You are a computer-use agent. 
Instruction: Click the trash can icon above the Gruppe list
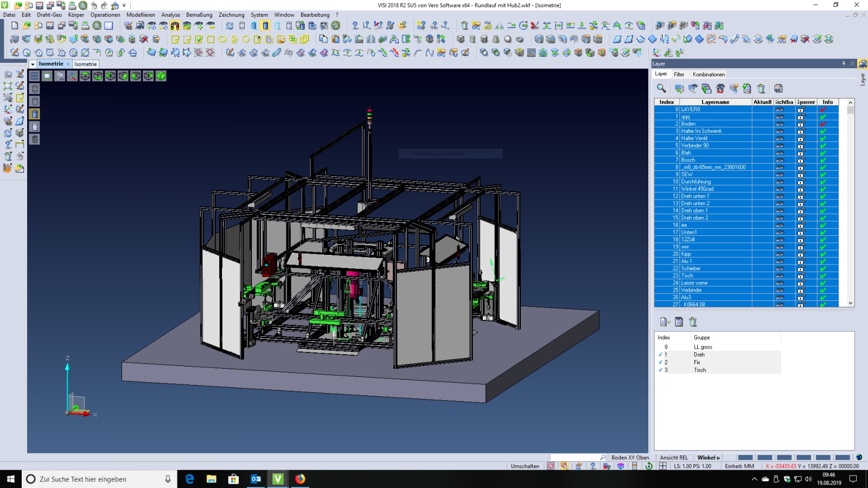pyautogui.click(x=693, y=322)
